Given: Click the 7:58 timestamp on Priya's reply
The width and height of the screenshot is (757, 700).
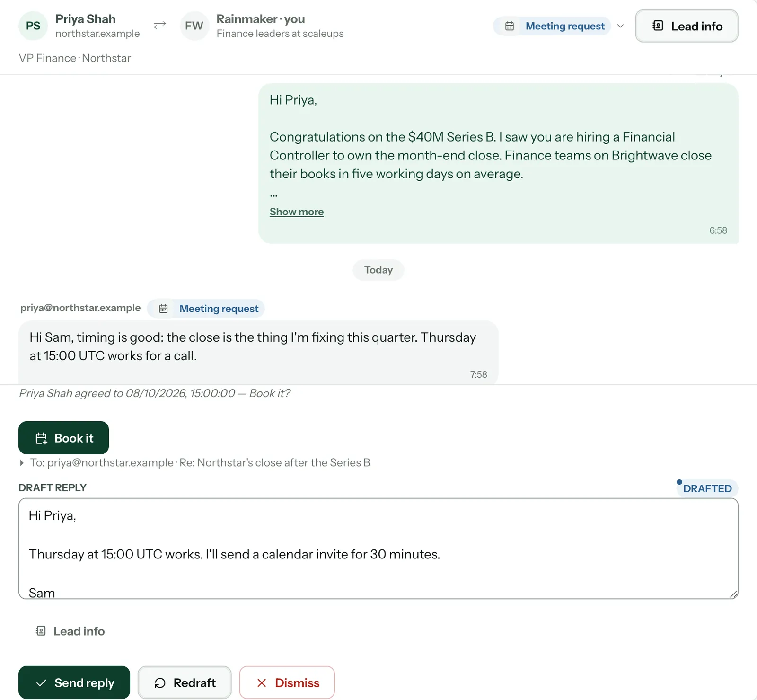Looking at the screenshot, I should tap(478, 374).
